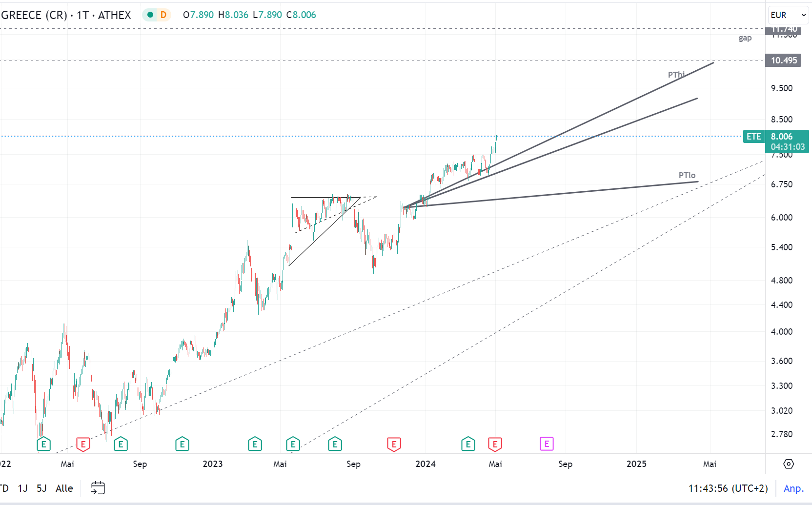Click the Anp. auto-adjust link
The image size is (812, 505).
click(794, 488)
